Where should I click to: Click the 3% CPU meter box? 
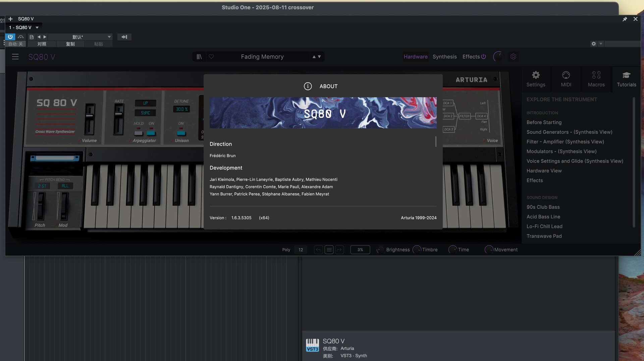(360, 250)
